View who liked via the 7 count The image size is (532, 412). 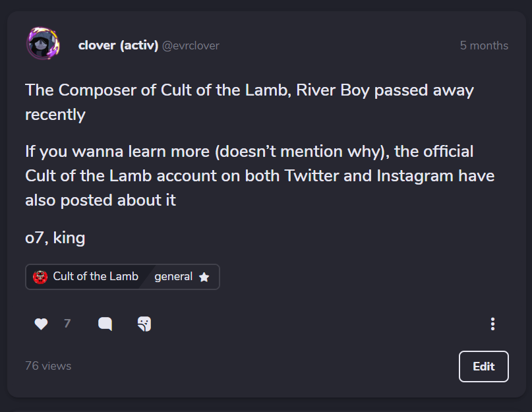point(67,324)
